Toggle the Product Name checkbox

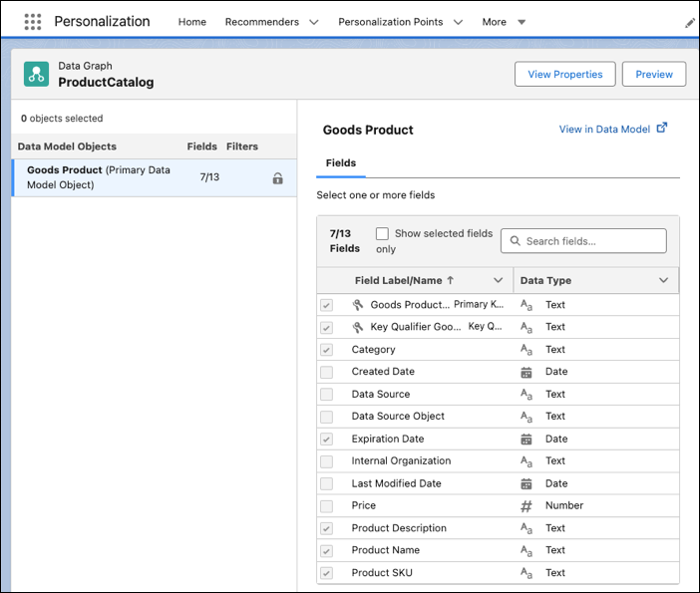click(x=326, y=550)
